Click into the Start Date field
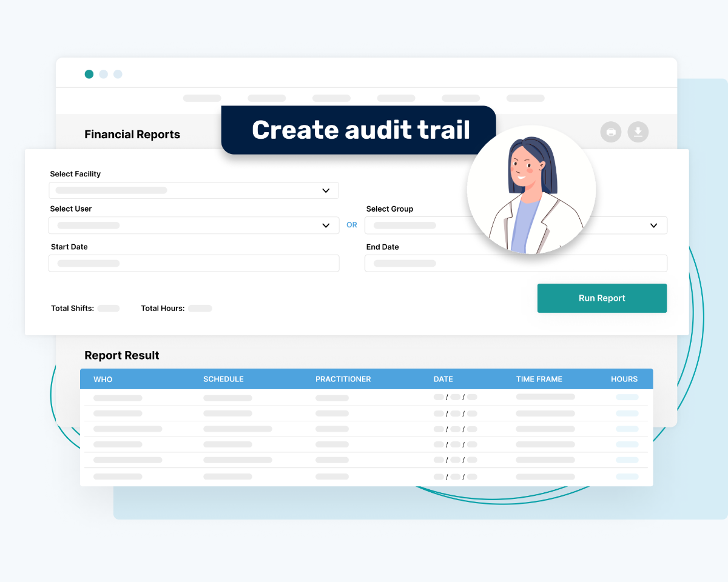 [x=194, y=263]
